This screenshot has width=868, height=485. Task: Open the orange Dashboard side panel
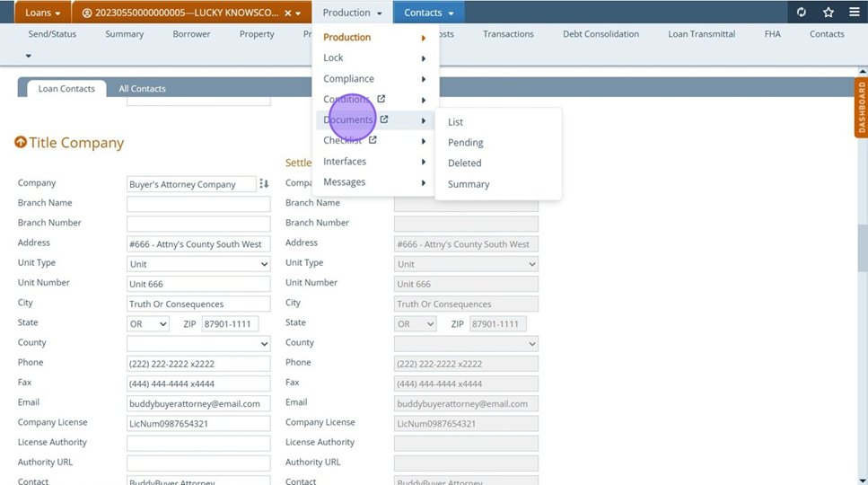click(861, 108)
